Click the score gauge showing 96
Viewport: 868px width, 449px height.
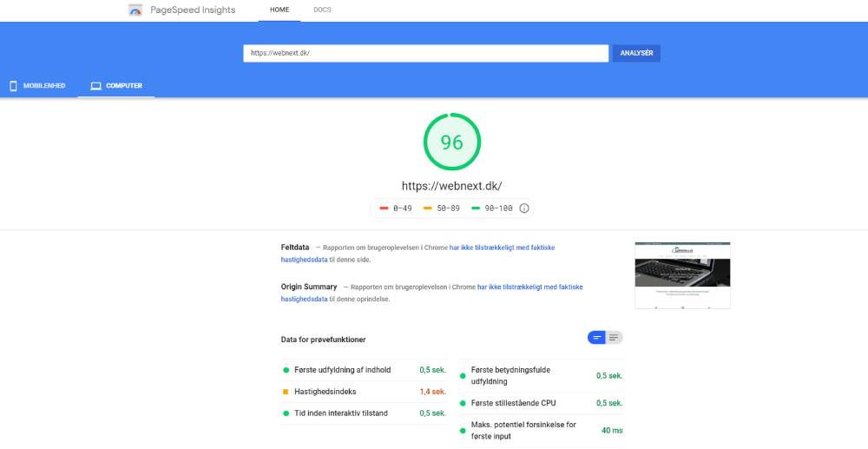451,142
